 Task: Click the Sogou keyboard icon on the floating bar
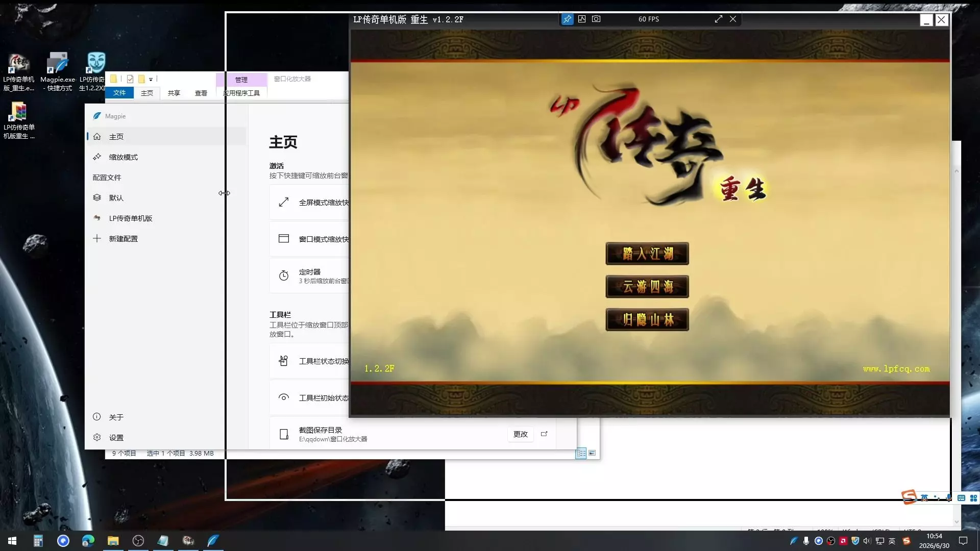[961, 497]
